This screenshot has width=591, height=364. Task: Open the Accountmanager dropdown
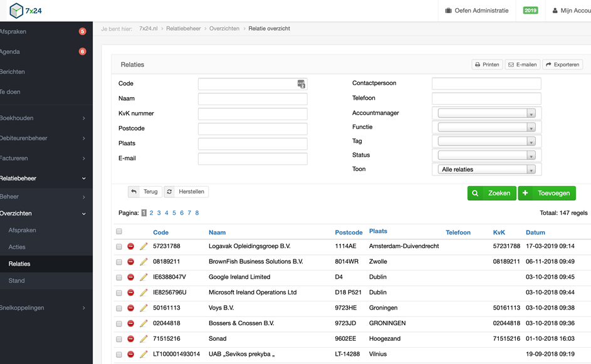click(x=486, y=113)
